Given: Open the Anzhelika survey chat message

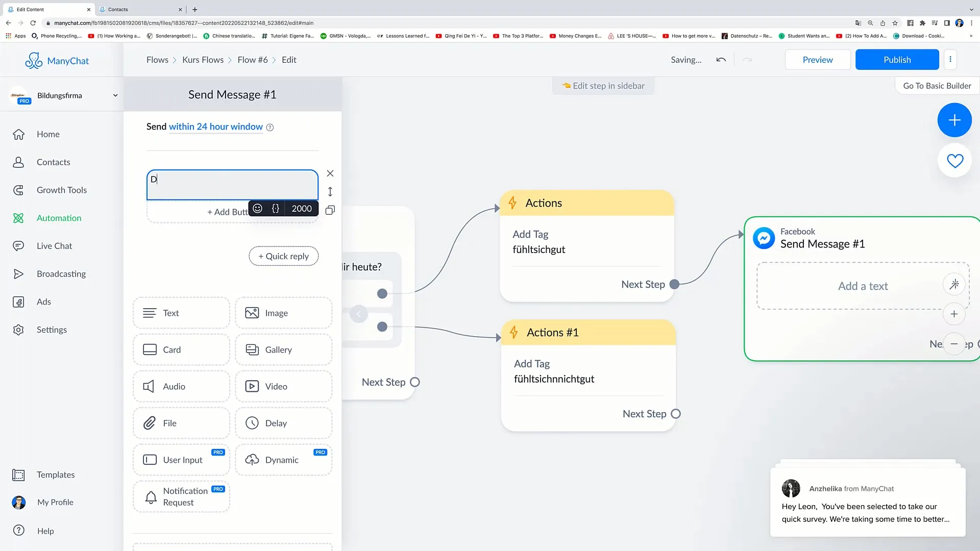Looking at the screenshot, I should click(868, 503).
